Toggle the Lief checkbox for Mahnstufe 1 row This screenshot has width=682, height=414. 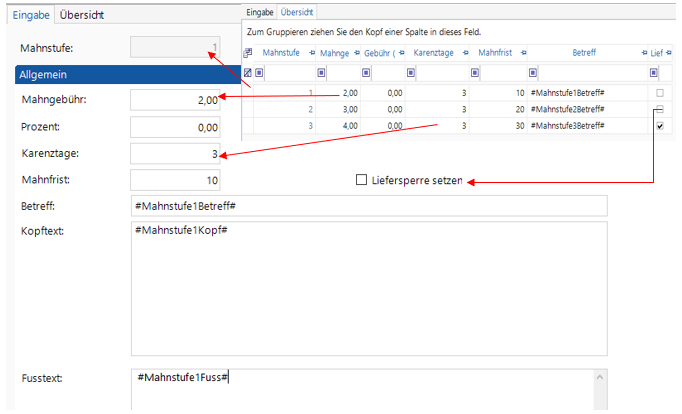pos(659,92)
